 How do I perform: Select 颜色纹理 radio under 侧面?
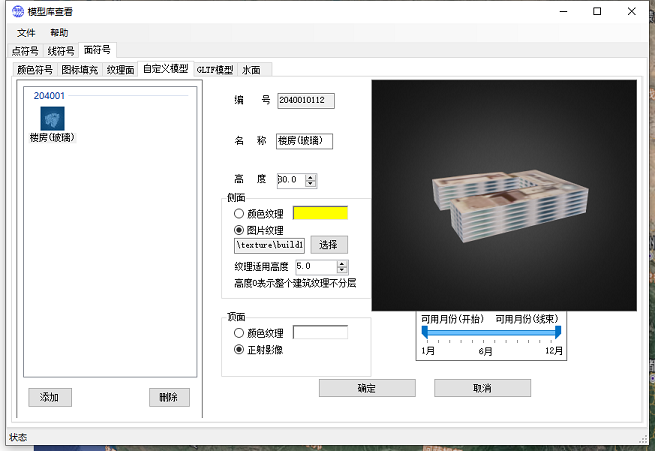238,213
